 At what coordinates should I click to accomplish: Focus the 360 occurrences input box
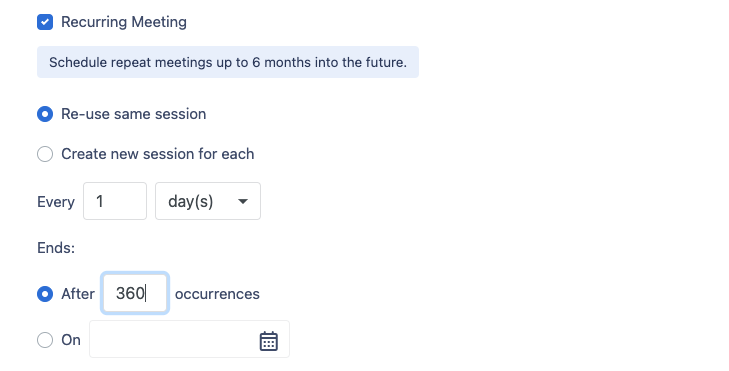135,293
